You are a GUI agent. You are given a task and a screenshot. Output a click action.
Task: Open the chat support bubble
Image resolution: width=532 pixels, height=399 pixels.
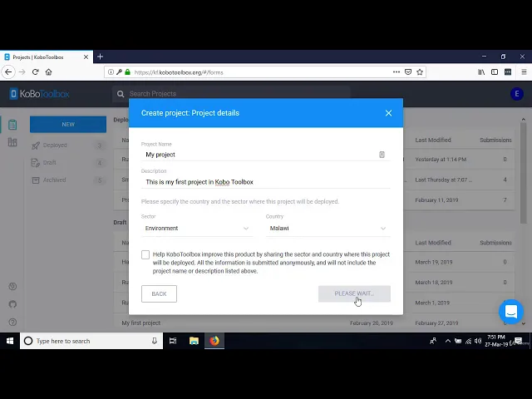click(511, 312)
